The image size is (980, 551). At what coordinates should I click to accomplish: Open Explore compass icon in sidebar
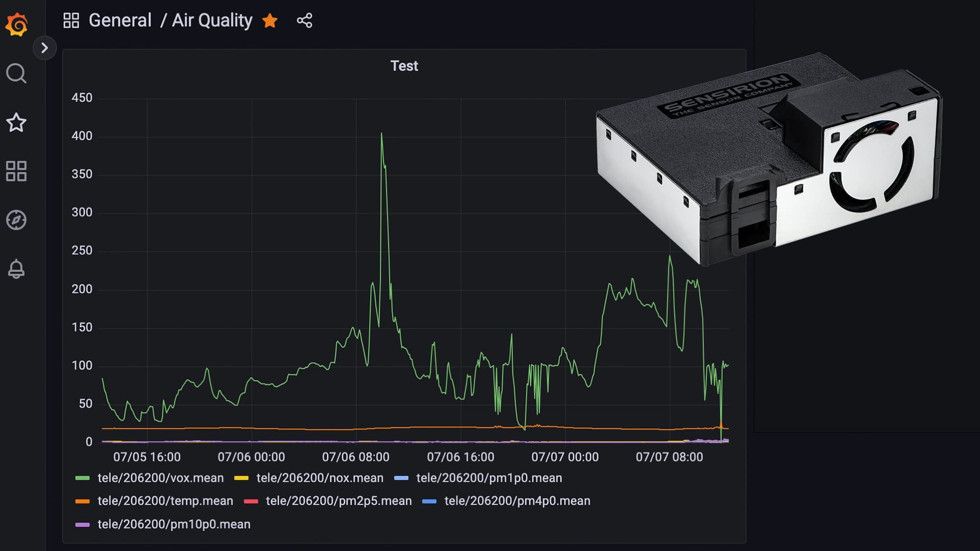coord(16,220)
